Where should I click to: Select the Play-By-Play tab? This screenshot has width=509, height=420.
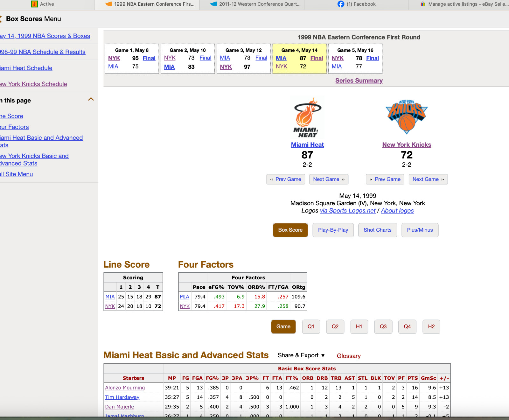(333, 230)
